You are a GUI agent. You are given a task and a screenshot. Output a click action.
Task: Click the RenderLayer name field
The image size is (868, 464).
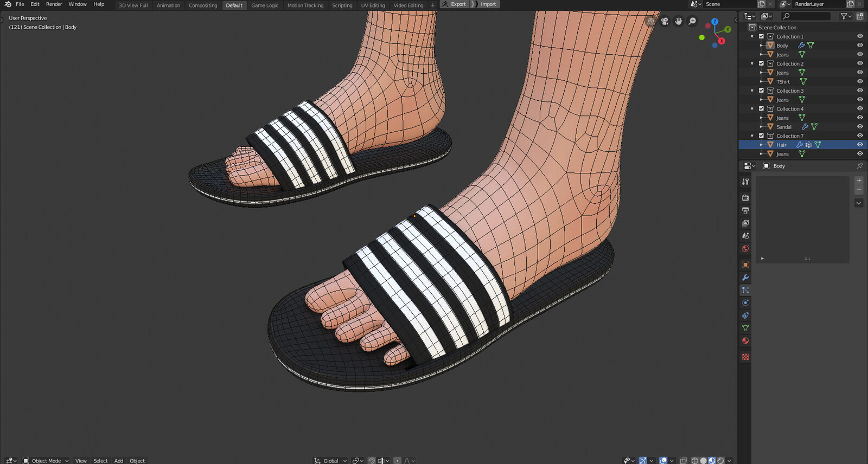click(818, 4)
